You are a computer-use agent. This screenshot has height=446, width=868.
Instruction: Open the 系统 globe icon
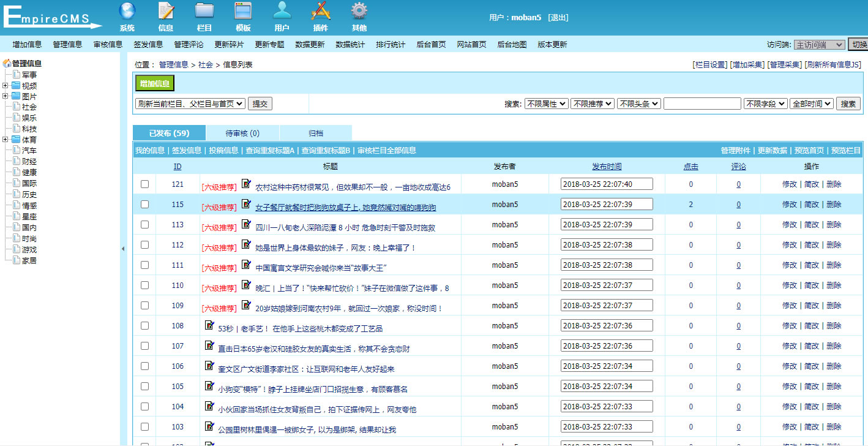point(127,10)
